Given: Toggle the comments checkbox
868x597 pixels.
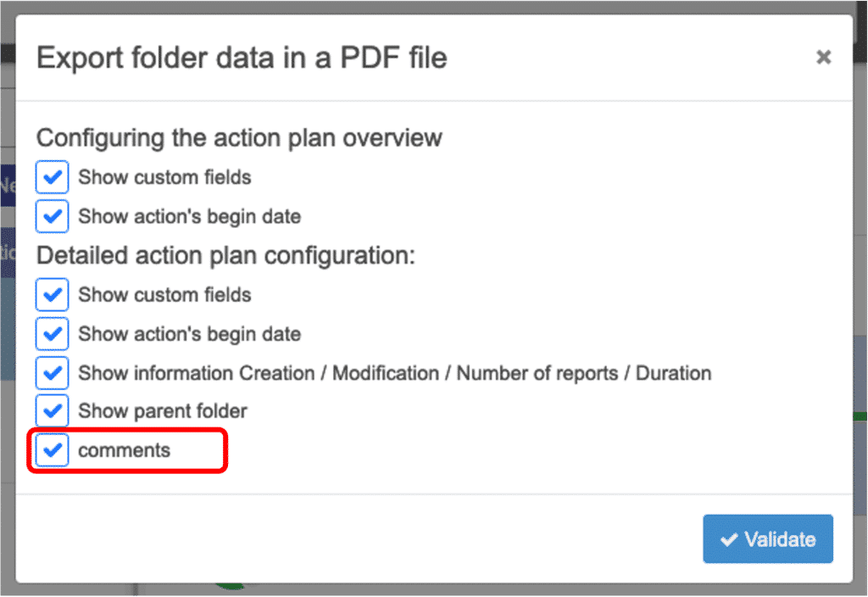Looking at the screenshot, I should [x=53, y=450].
